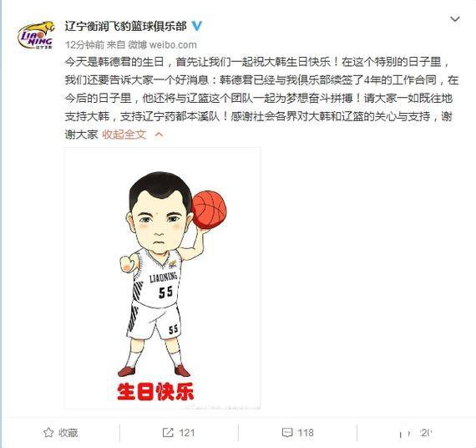Click the star favorite icon
Image resolution: width=476 pixels, height=448 pixels.
(x=48, y=432)
